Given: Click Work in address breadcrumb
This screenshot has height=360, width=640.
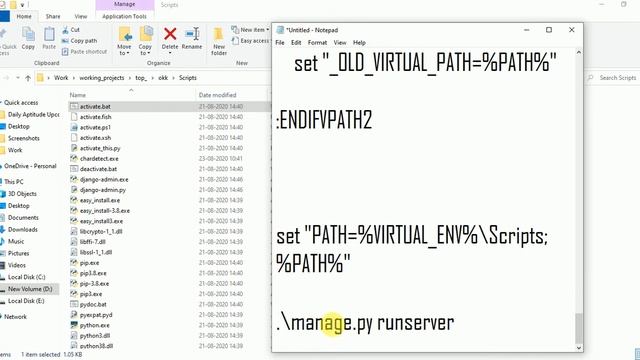Looking at the screenshot, I should (x=61, y=78).
